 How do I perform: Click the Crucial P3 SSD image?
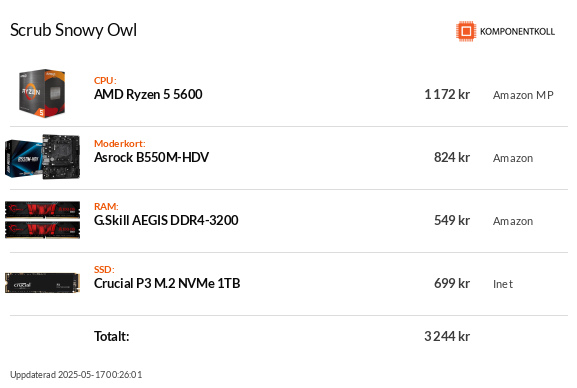[42, 283]
